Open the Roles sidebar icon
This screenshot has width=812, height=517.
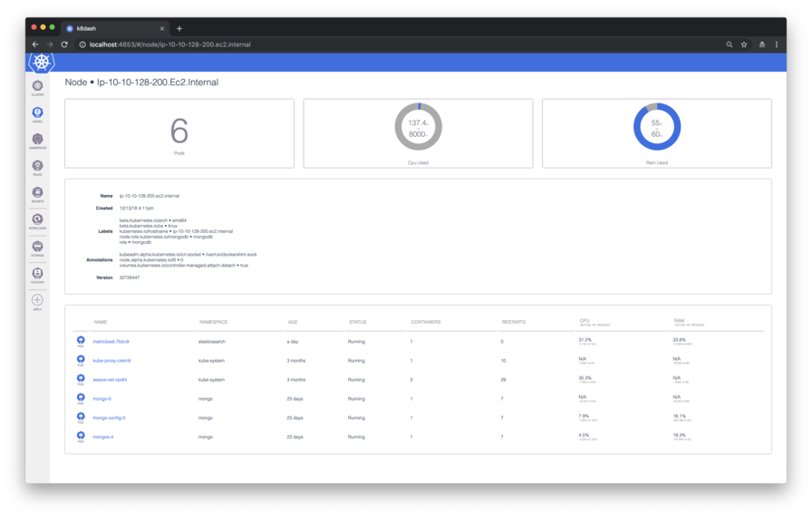click(x=37, y=167)
